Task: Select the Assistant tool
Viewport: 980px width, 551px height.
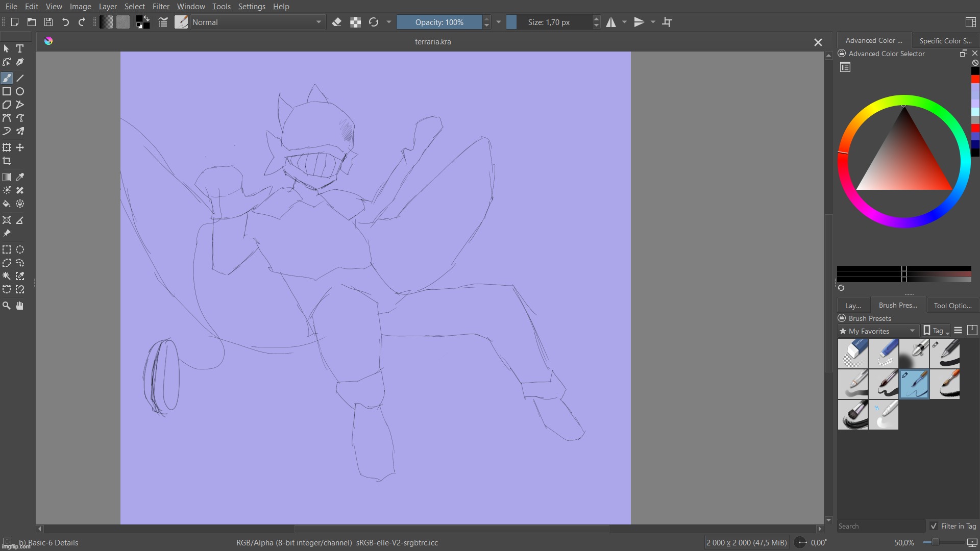Action: tap(7, 220)
